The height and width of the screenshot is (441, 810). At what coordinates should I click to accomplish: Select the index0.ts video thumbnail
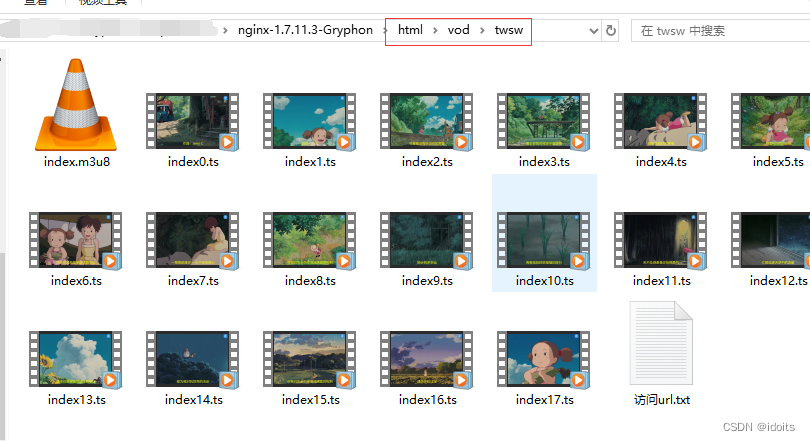pyautogui.click(x=193, y=122)
